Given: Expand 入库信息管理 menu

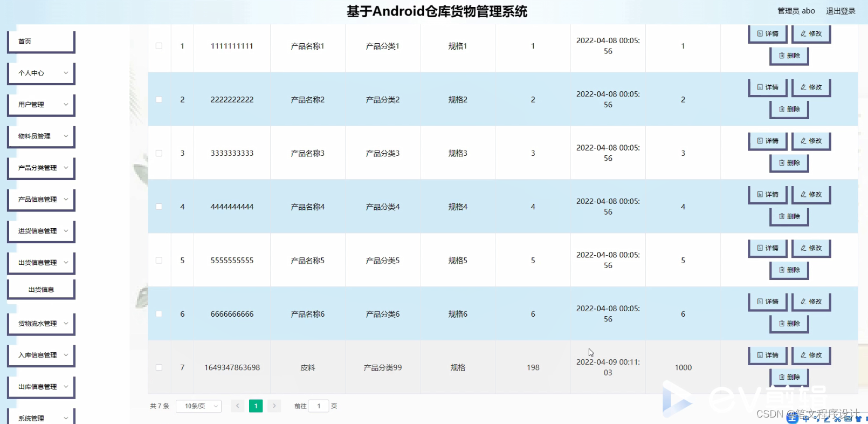Looking at the screenshot, I should pyautogui.click(x=41, y=355).
